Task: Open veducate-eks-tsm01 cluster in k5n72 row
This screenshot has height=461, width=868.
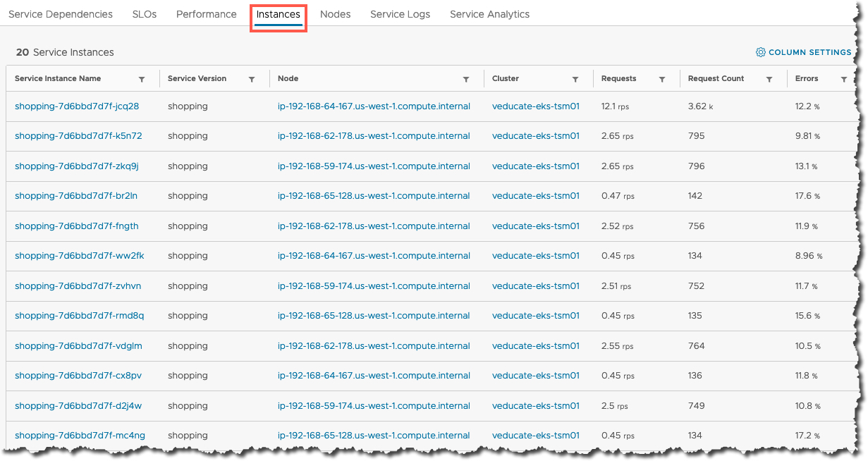Action: point(536,136)
